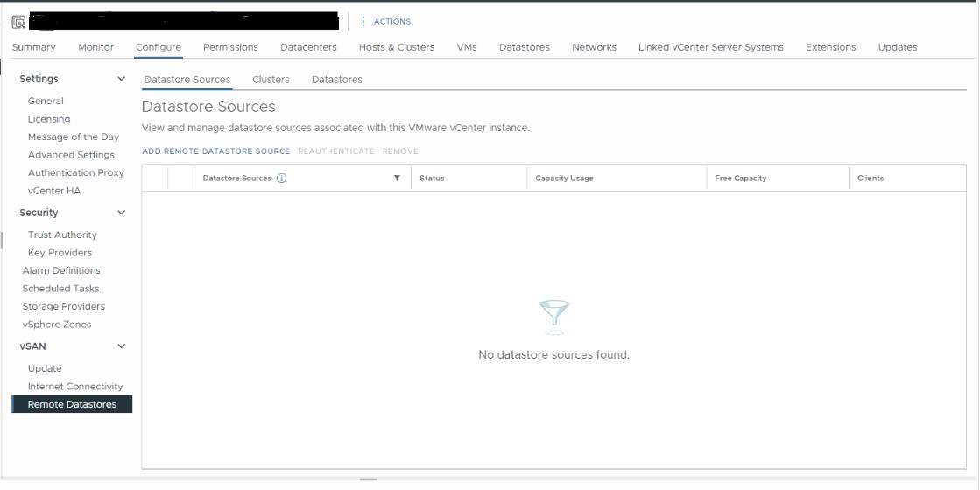Click the bottom panel splitter handle
This screenshot has width=980, height=490.
pyautogui.click(x=368, y=479)
